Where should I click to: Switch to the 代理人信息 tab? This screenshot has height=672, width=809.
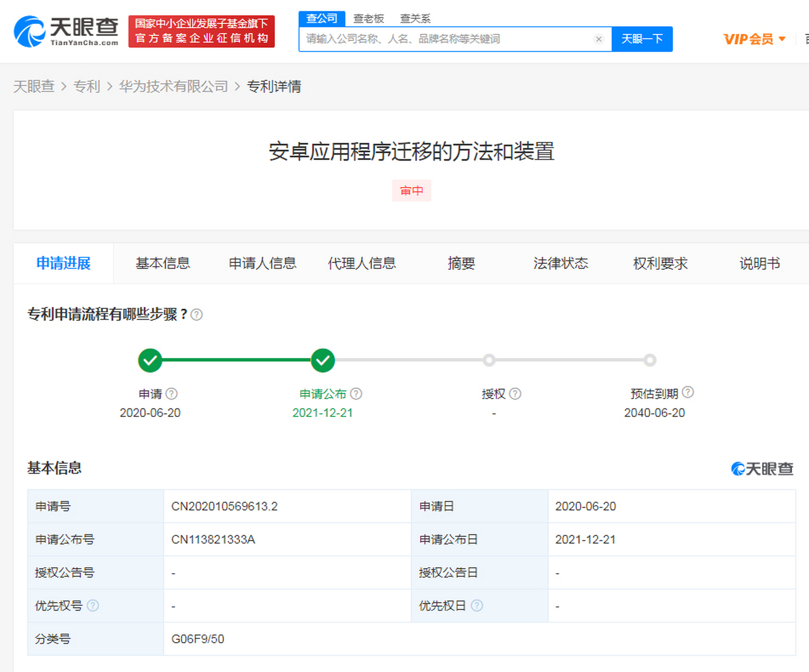(362, 264)
